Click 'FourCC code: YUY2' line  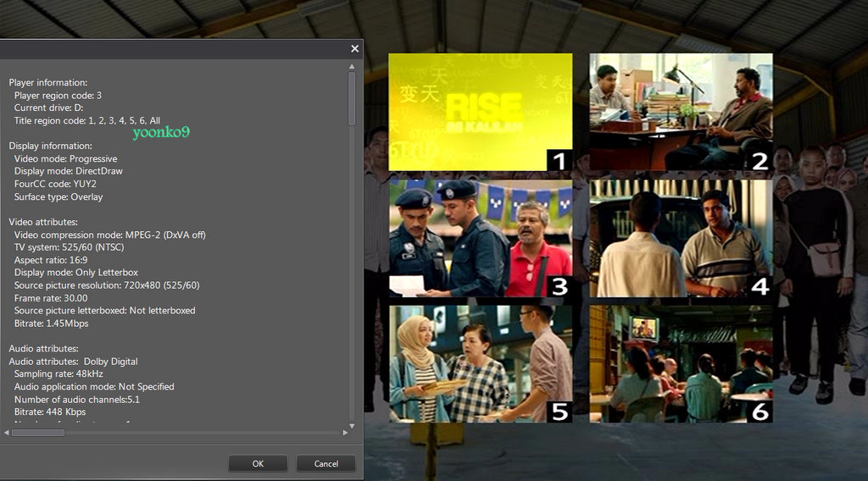coord(55,184)
